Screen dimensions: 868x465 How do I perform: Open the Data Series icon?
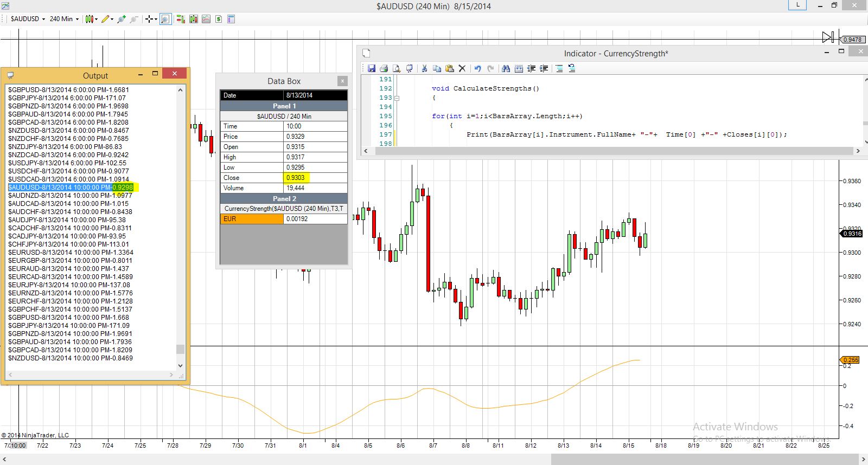tap(193, 19)
